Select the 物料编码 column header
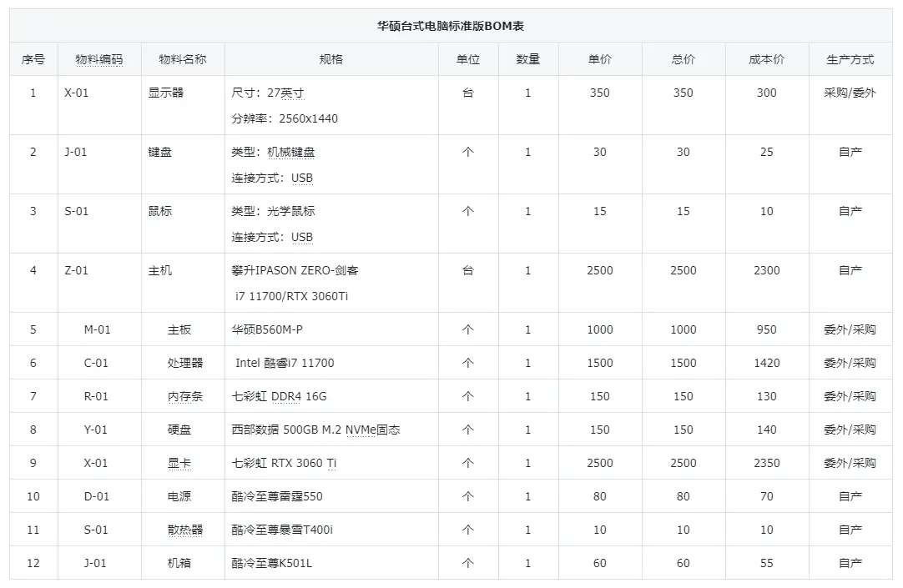The width and height of the screenshot is (903, 588). [x=99, y=59]
